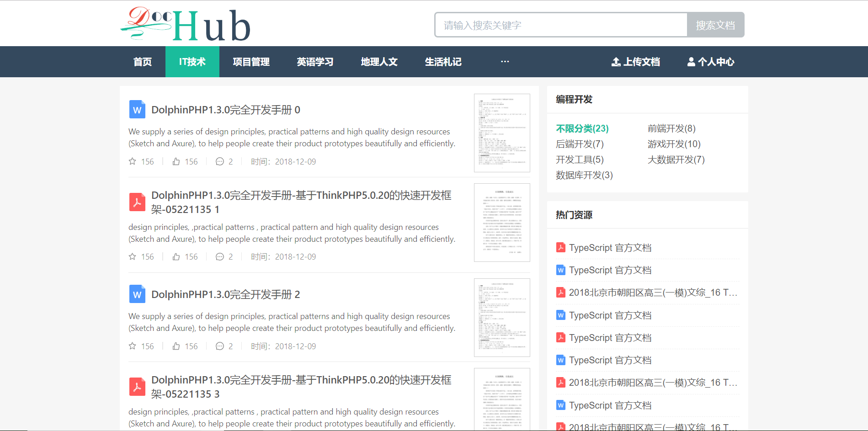Screen dimensions: 868x431
Task: Filter by 数据库开发(3) category
Action: [x=584, y=175]
